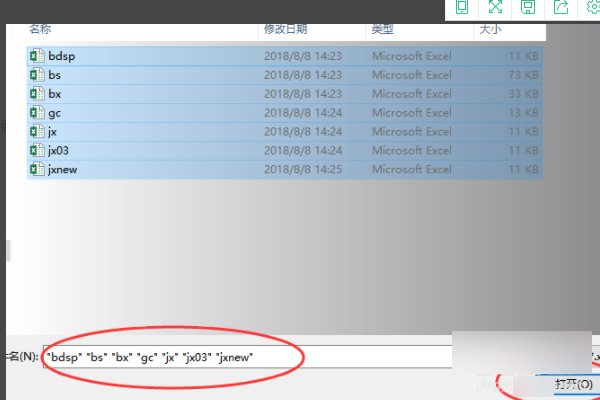The height and width of the screenshot is (400, 600).
Task: Select the bs file in the list
Action: pos(54,75)
